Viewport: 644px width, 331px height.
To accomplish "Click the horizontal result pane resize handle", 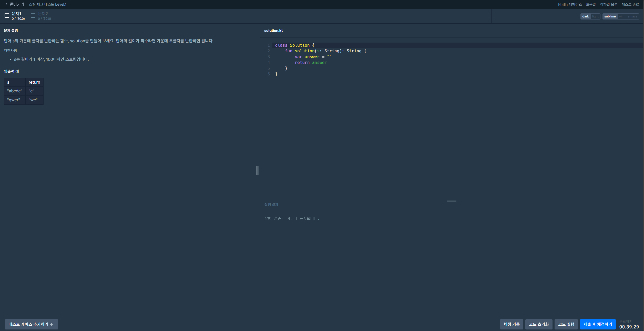I will pyautogui.click(x=452, y=200).
